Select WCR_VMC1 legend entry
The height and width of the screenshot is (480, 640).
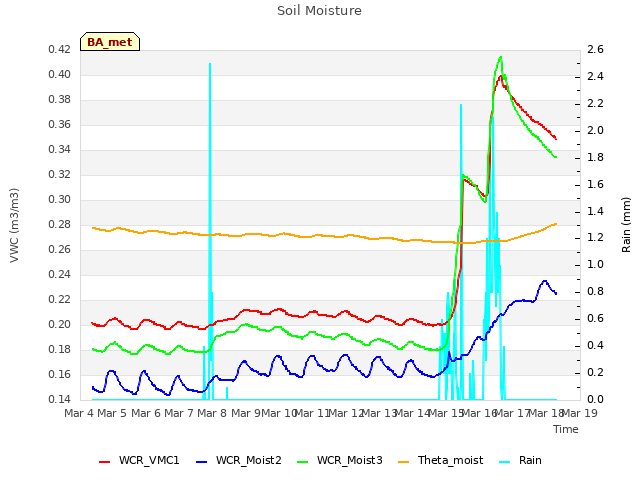pos(139,460)
